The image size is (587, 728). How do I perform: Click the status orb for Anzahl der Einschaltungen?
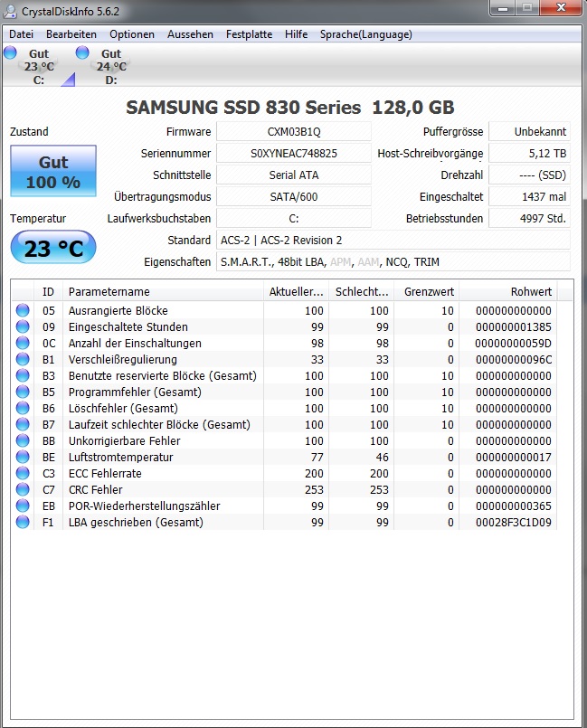(23, 343)
